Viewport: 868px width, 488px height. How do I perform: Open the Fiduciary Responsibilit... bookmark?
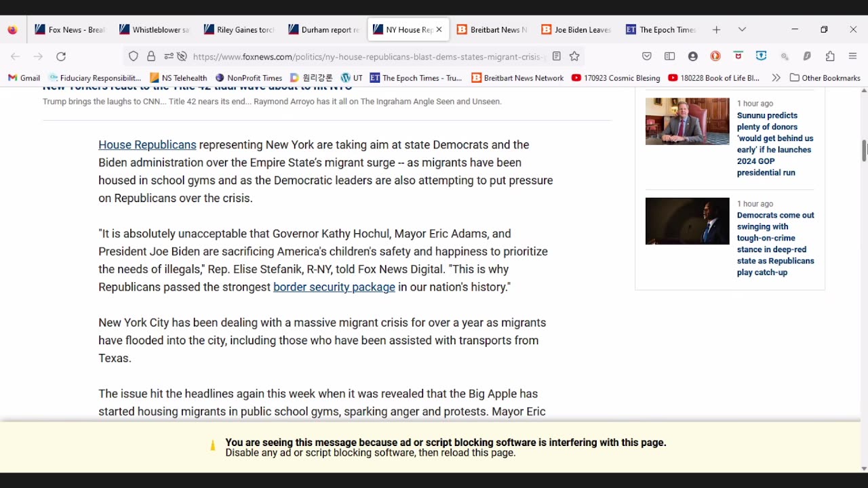95,78
